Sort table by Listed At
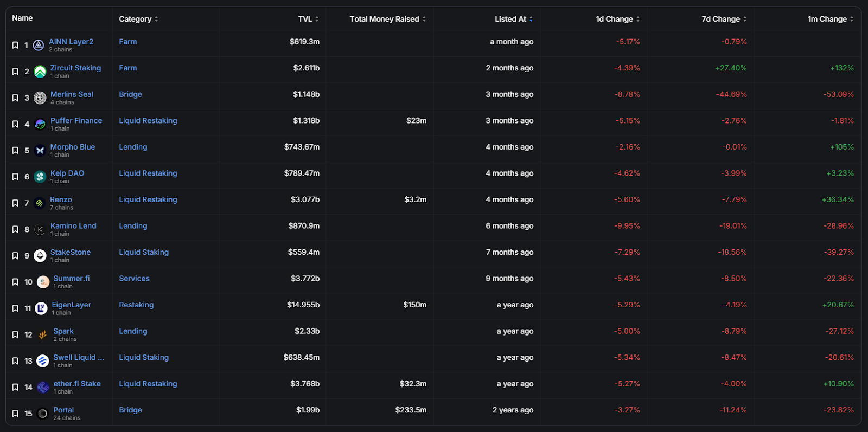This screenshot has height=432, width=868. (514, 19)
